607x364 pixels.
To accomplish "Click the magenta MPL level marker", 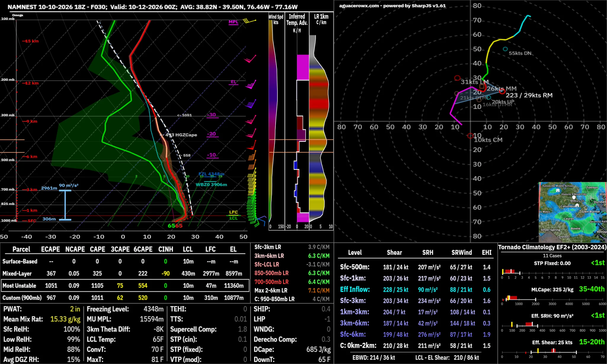I will 233,23.
